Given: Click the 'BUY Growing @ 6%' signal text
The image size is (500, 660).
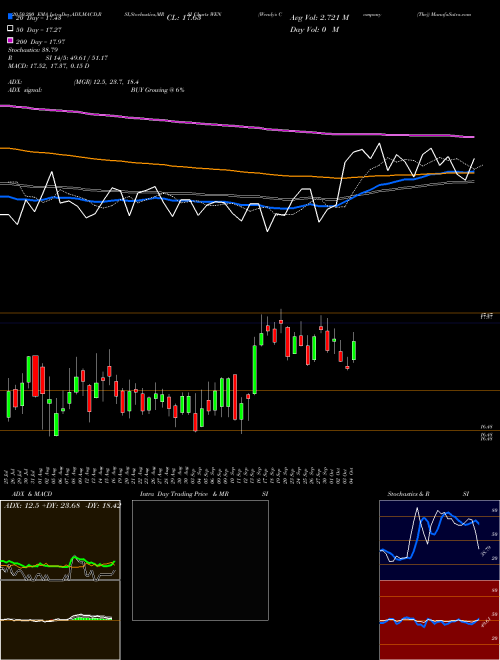Looking at the screenshot, I should [157, 90].
